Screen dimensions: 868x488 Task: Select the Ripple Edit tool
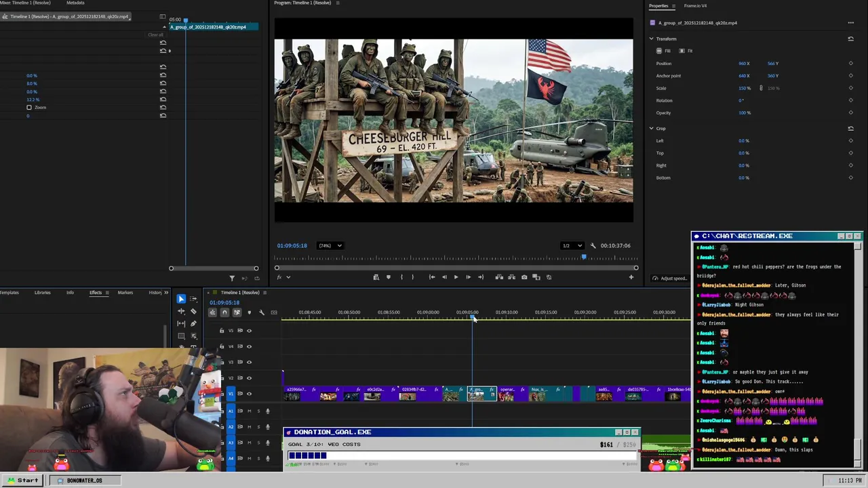point(181,311)
